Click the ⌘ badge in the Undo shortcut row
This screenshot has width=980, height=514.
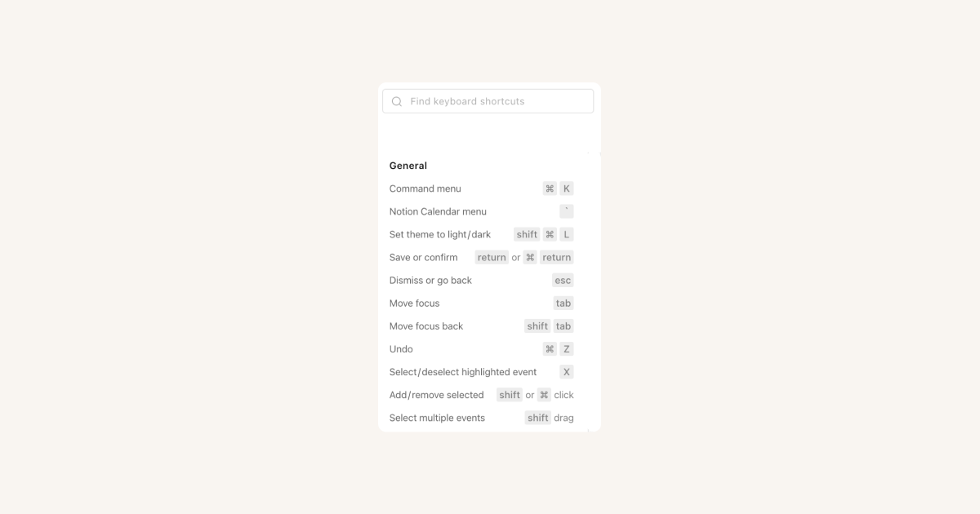tap(549, 348)
